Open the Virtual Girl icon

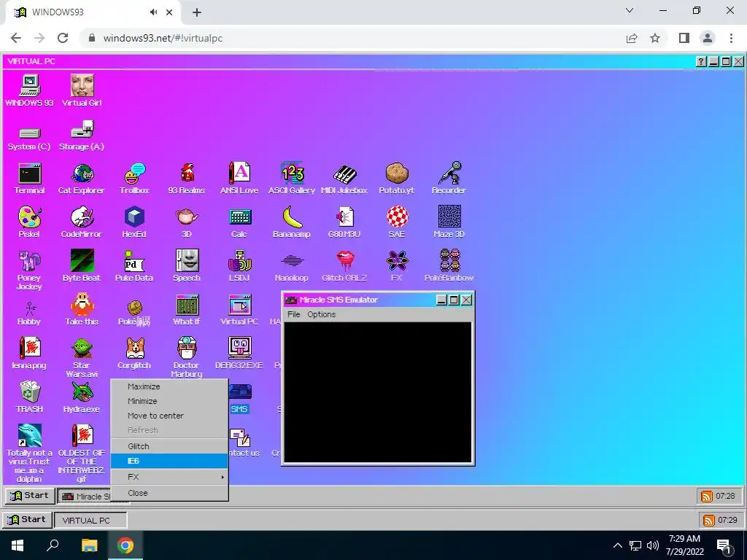[x=82, y=90]
